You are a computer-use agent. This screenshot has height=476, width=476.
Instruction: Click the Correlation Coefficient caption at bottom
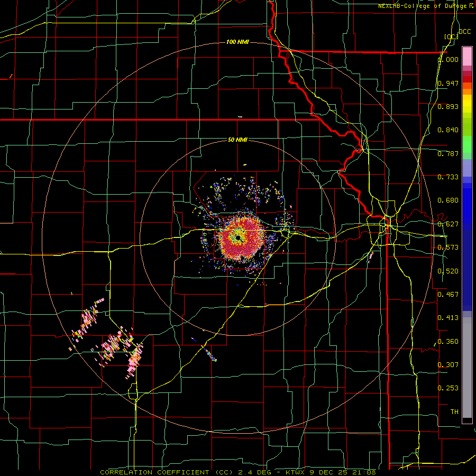[x=238, y=472]
